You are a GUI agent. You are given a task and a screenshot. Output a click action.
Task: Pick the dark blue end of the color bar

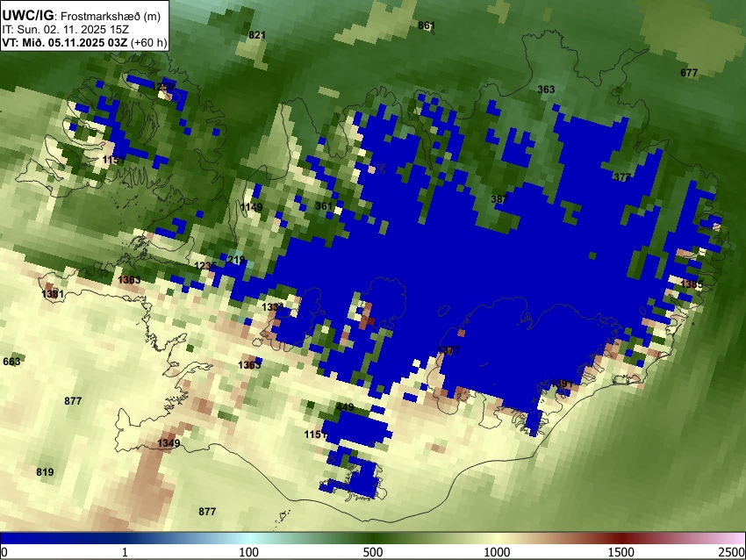[x=29, y=539]
